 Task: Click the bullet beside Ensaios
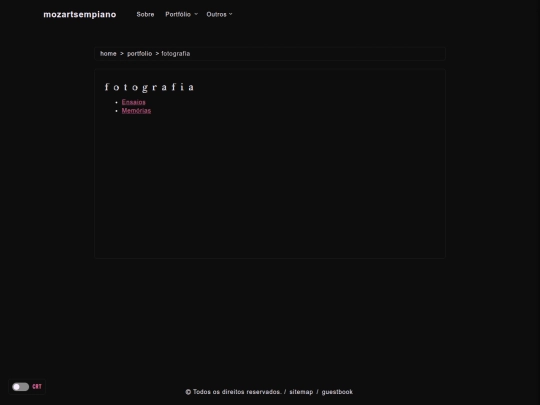pyautogui.click(x=116, y=102)
